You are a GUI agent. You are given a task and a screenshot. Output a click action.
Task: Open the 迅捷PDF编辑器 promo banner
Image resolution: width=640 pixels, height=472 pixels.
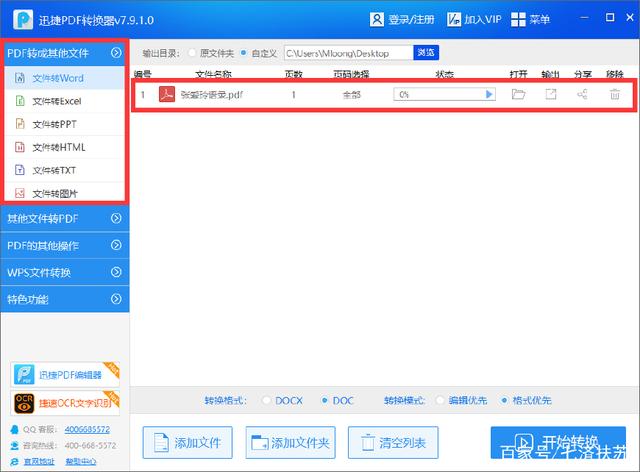point(65,374)
